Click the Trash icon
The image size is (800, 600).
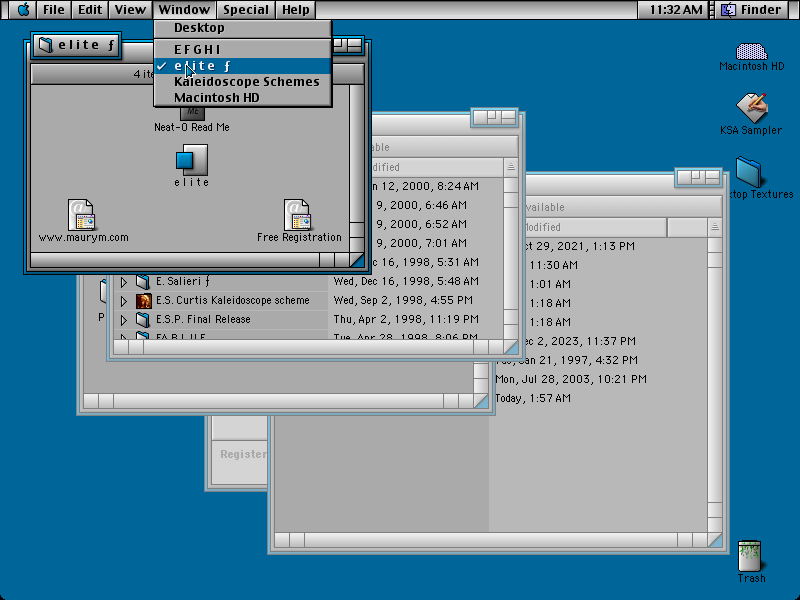tap(749, 556)
